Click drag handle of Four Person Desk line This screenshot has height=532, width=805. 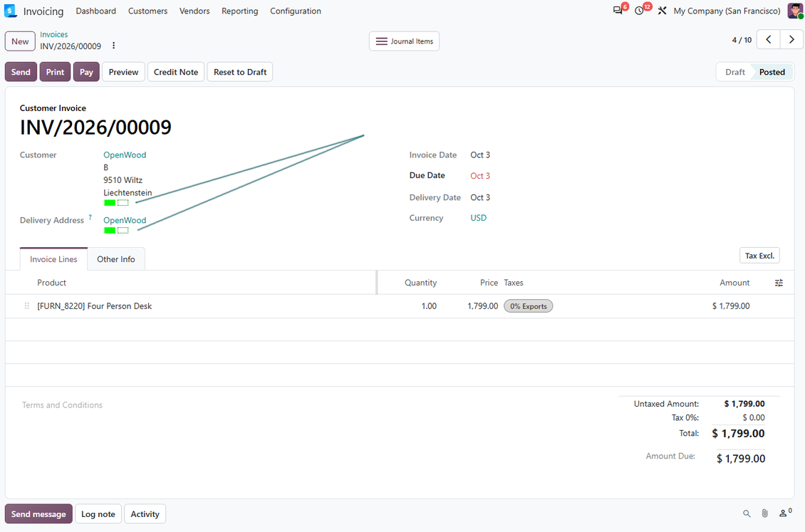[26, 306]
